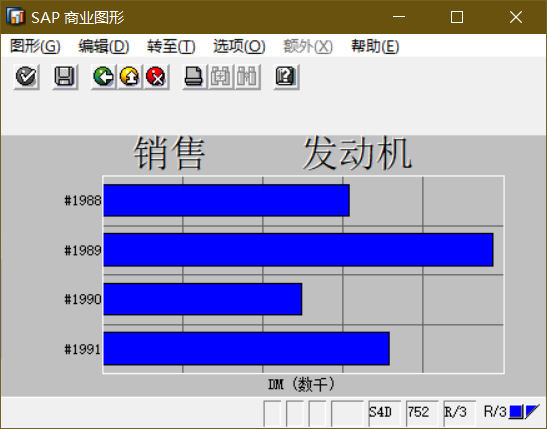Screen dimensions: 547x429
Task: Click the green checkmark Enter icon
Action: tap(26, 76)
